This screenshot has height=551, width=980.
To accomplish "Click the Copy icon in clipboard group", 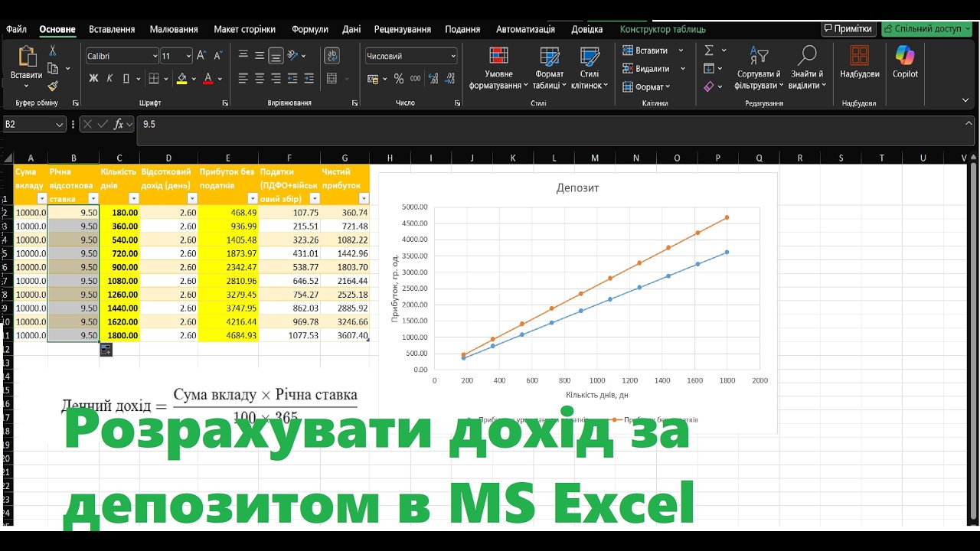I will coord(53,68).
